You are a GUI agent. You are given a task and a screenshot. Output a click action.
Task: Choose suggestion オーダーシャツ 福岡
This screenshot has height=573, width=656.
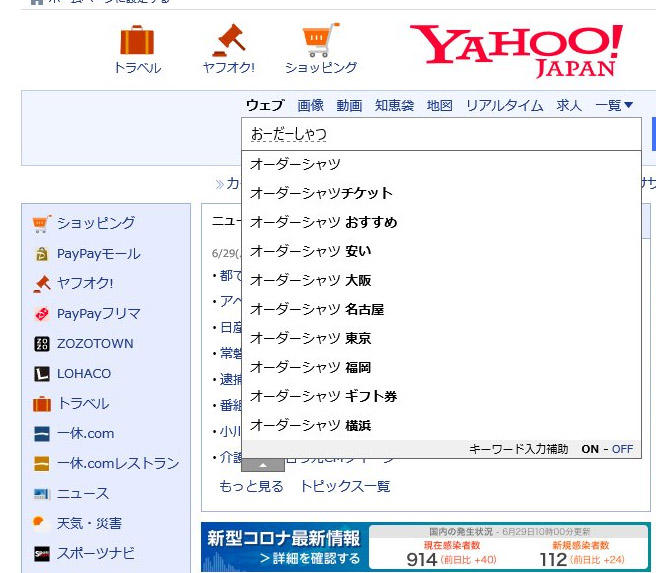[441, 368]
